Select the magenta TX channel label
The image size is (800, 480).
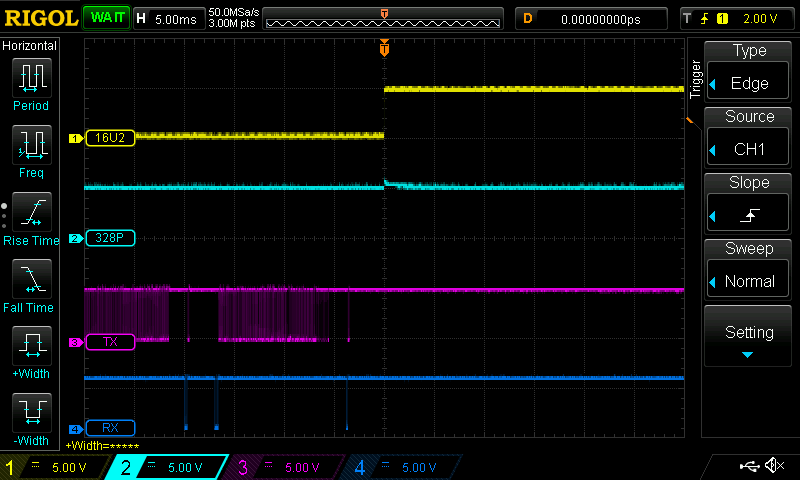pos(110,342)
